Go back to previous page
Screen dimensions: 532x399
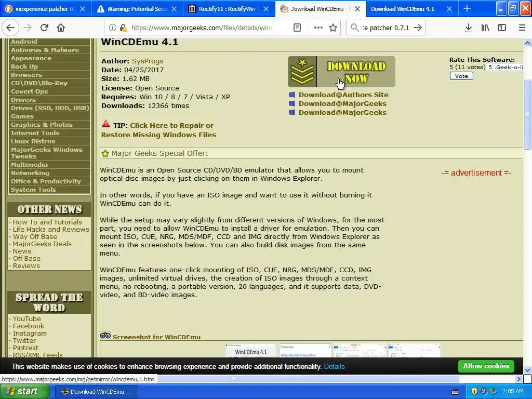pyautogui.click(x=10, y=28)
